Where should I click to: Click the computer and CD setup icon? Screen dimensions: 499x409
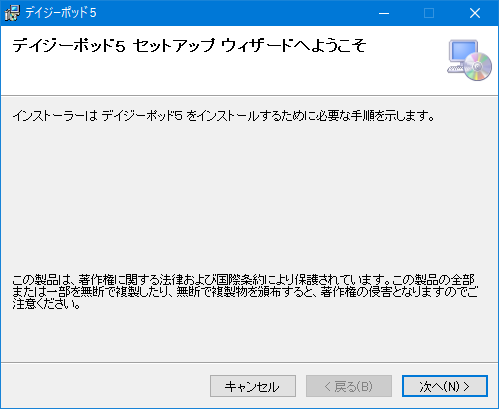469,60
